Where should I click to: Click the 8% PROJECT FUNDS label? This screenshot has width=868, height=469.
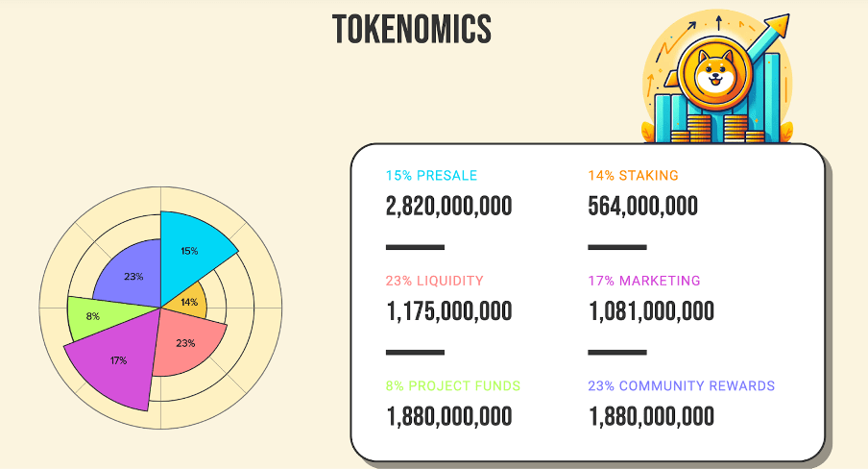pos(453,385)
